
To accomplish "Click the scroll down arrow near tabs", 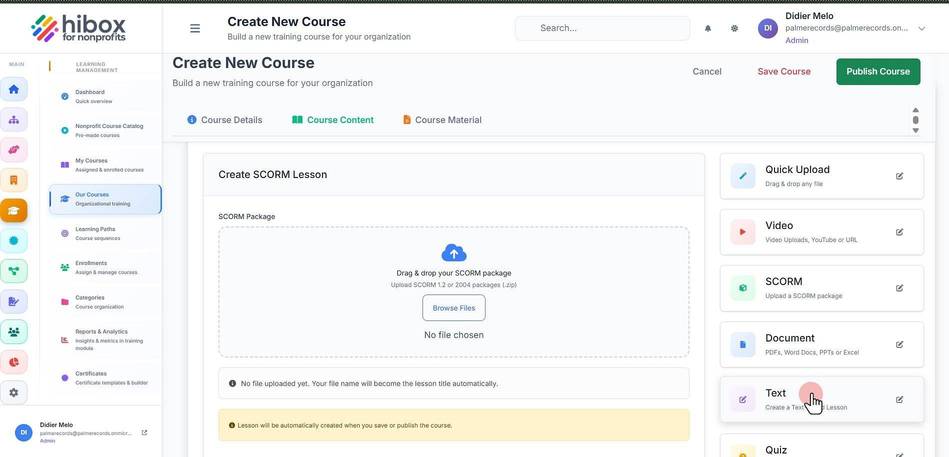I will pos(915,130).
